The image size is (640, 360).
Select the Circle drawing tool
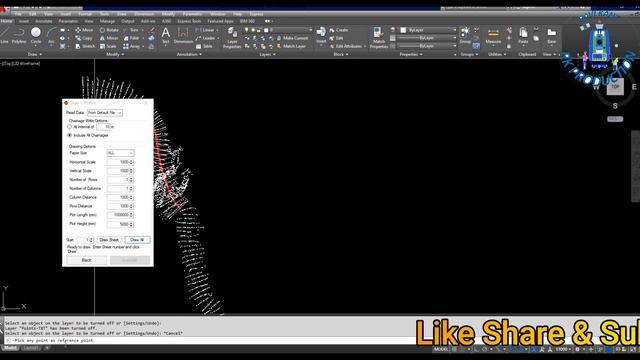point(36,35)
